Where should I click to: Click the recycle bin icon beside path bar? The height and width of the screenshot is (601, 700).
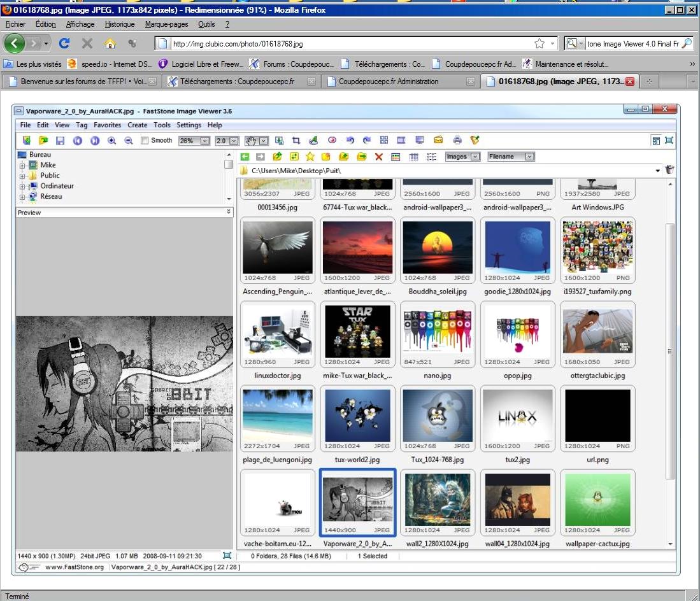pyautogui.click(x=669, y=170)
